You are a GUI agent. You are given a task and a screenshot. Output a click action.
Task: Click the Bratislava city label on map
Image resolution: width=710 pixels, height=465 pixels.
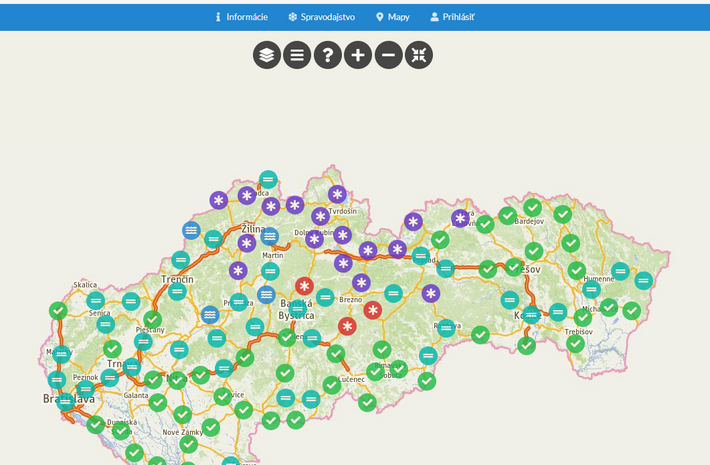[x=66, y=398]
